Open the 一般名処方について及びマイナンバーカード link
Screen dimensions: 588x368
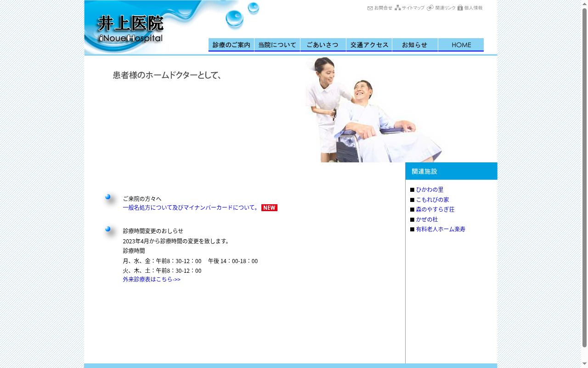(191, 207)
